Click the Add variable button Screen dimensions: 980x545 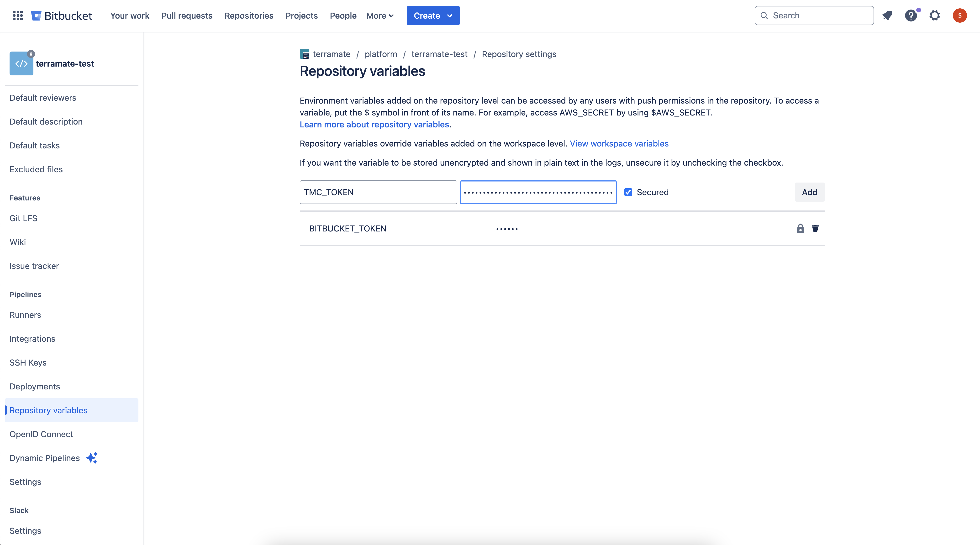coord(810,192)
